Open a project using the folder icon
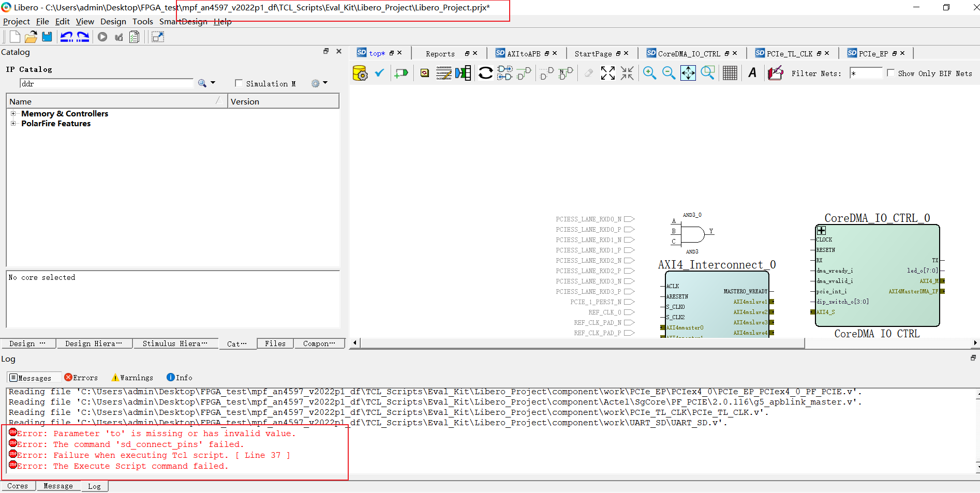This screenshot has width=980, height=493. (31, 36)
